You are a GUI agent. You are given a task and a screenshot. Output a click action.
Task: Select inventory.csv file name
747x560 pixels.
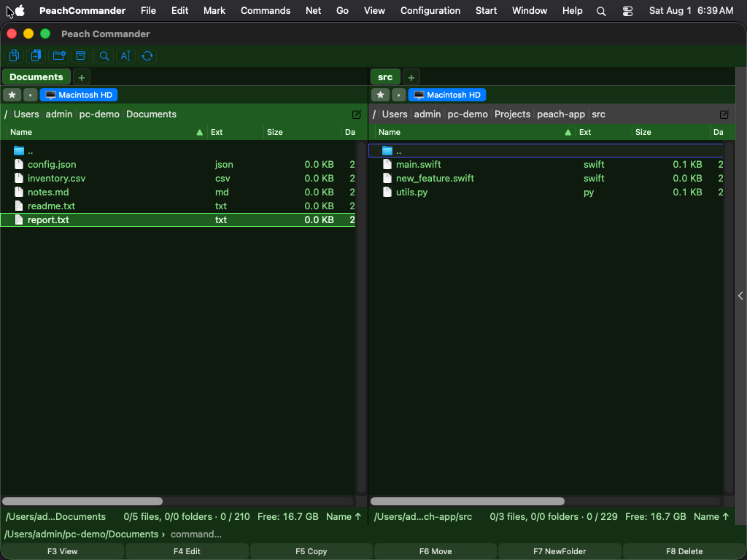[x=56, y=178]
